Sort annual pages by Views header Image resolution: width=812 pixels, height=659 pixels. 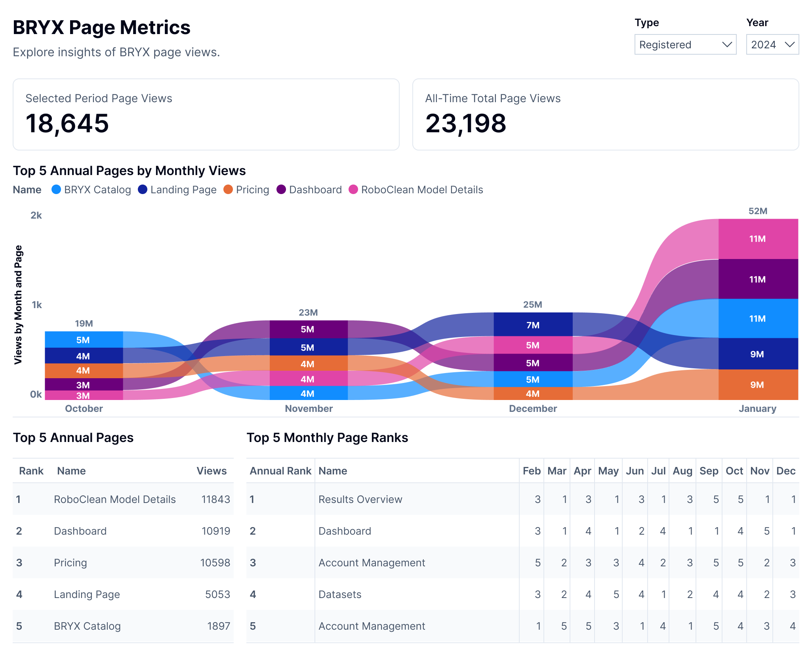tap(212, 471)
